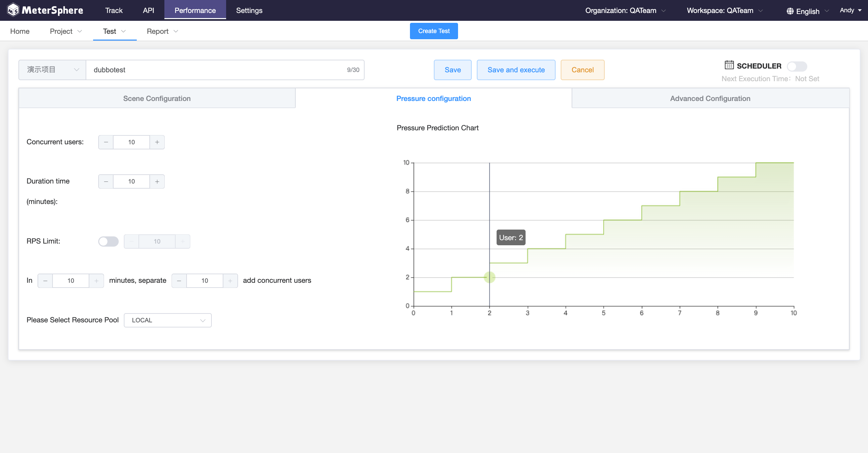This screenshot has width=868, height=453.
Task: Click the disabled minus icon on RPS input
Action: [x=131, y=241]
